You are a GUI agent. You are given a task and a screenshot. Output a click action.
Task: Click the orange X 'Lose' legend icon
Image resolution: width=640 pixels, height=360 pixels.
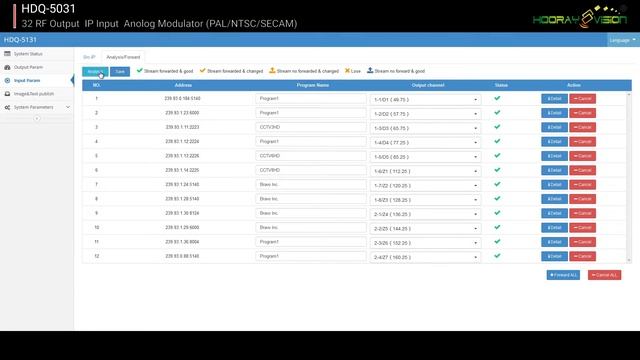coord(347,71)
